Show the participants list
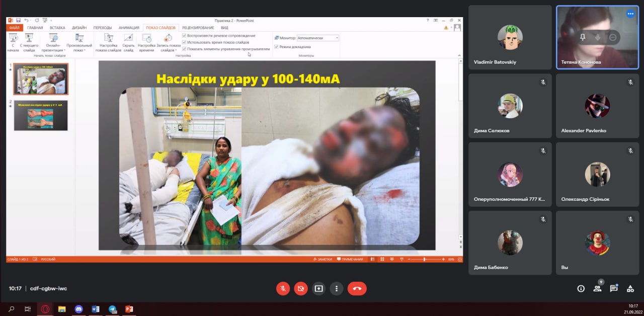The height and width of the screenshot is (316, 644). tap(597, 288)
